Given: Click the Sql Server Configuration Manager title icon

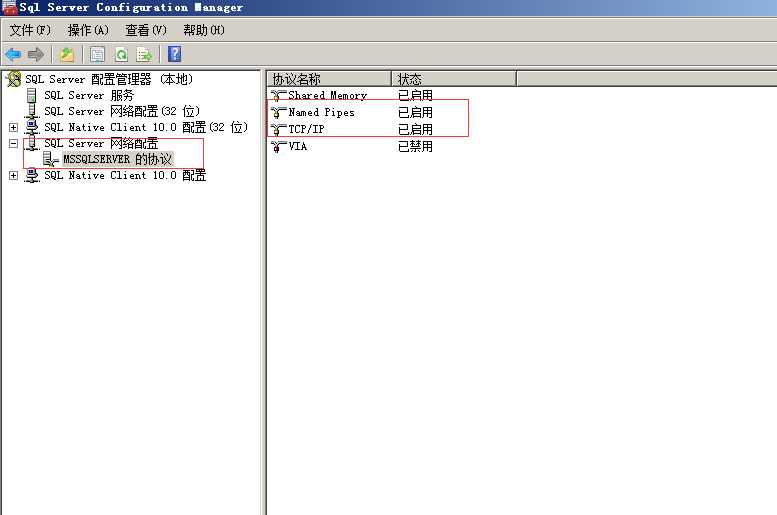Looking at the screenshot, I should 9,7.
